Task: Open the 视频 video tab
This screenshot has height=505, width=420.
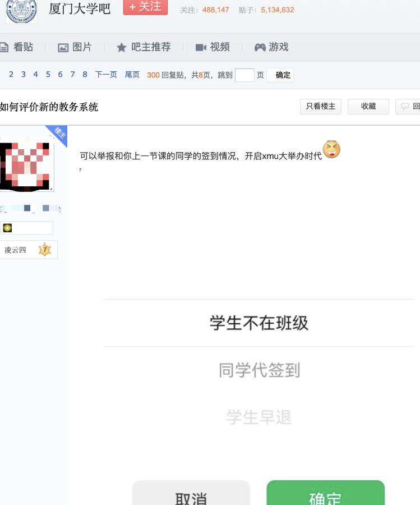Action: coord(213,47)
